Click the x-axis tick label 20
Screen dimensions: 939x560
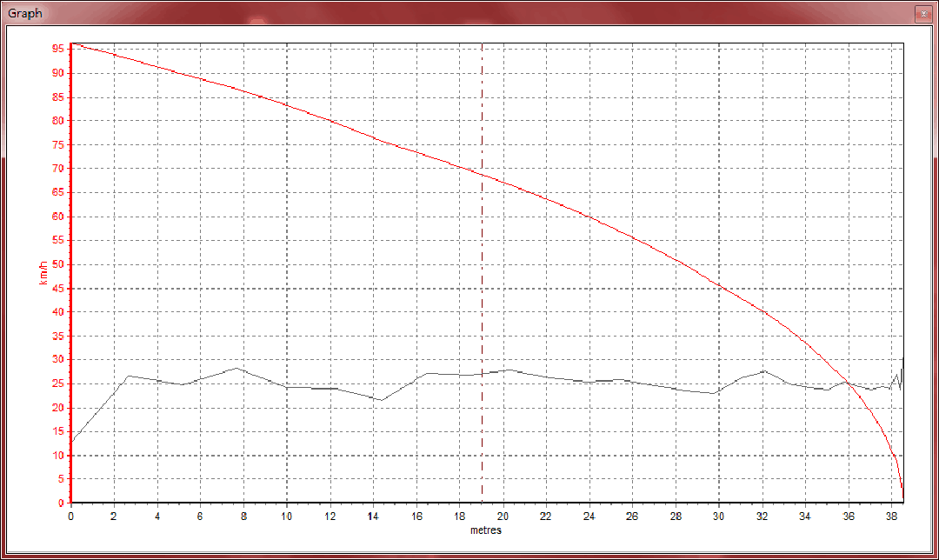point(503,517)
